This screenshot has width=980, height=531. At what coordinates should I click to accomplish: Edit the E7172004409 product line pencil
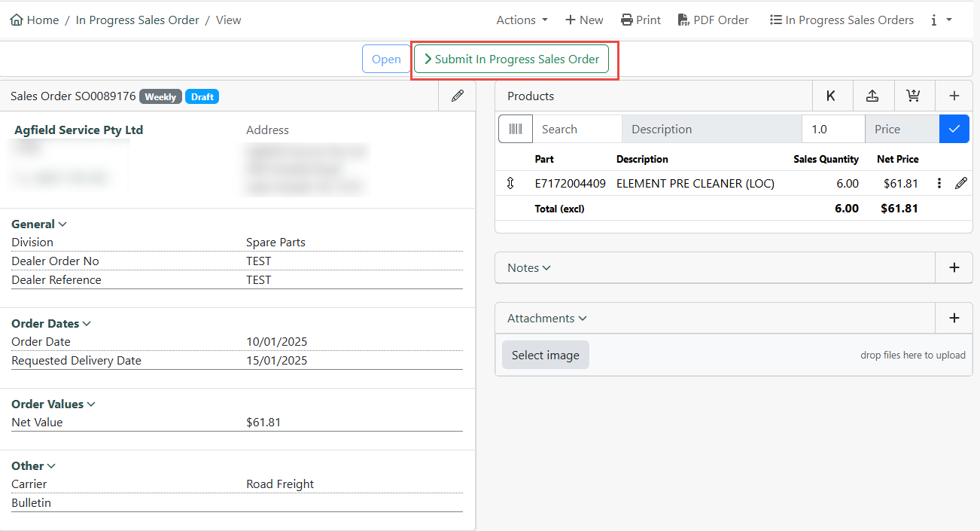click(x=960, y=183)
